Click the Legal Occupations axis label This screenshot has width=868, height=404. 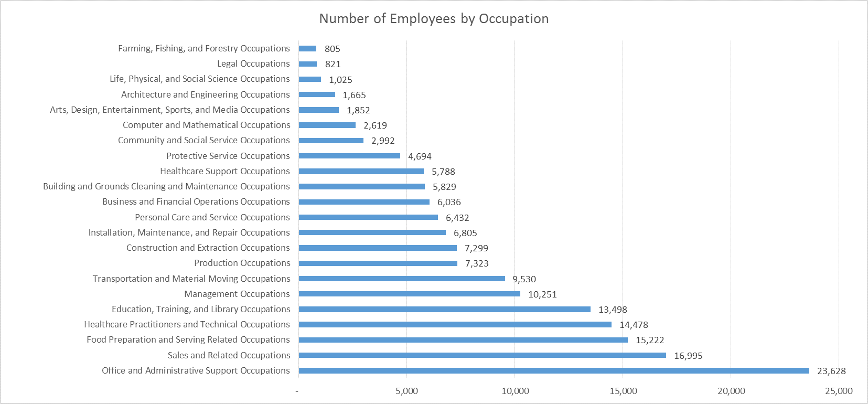pos(253,63)
